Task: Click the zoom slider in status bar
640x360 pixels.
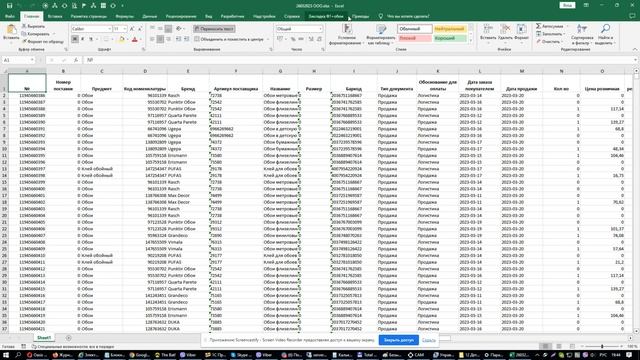Action: coord(602,346)
